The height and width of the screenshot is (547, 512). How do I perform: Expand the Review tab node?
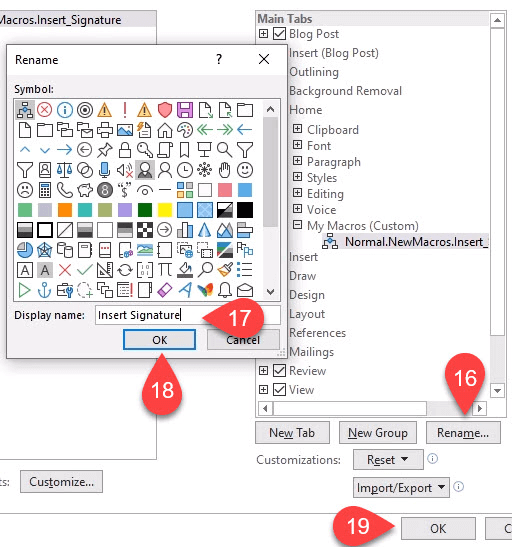coord(264,370)
